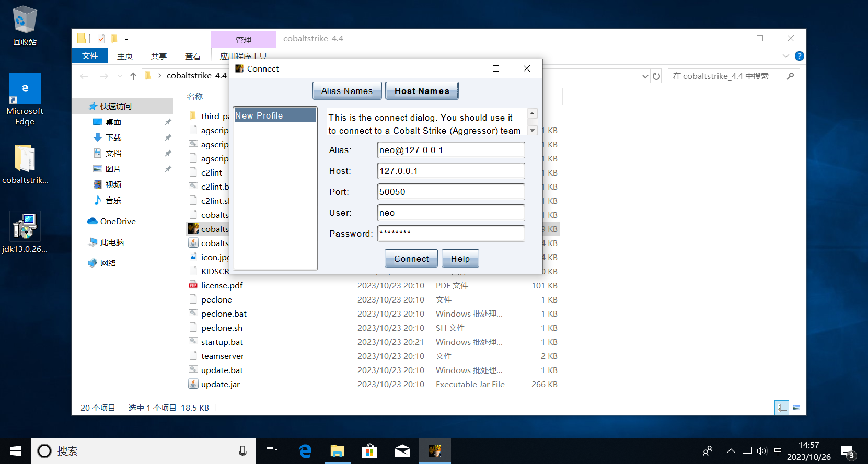
Task: Click the properties quick access toolbar icon
Action: [x=101, y=39]
